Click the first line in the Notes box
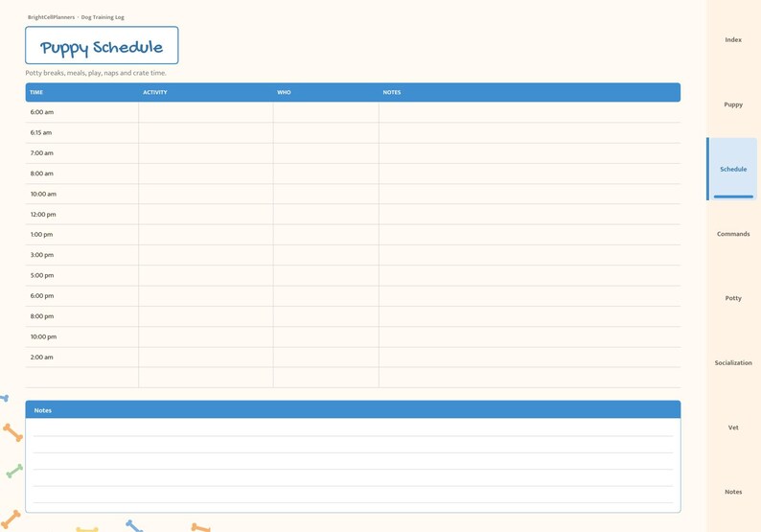The width and height of the screenshot is (761, 532). tap(353, 429)
